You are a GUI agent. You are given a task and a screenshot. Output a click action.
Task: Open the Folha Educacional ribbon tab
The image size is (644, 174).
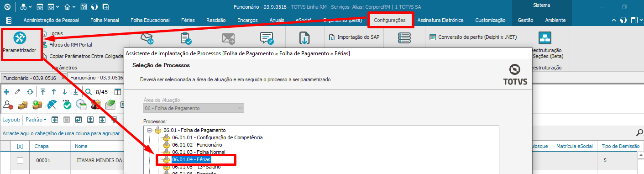click(x=150, y=20)
